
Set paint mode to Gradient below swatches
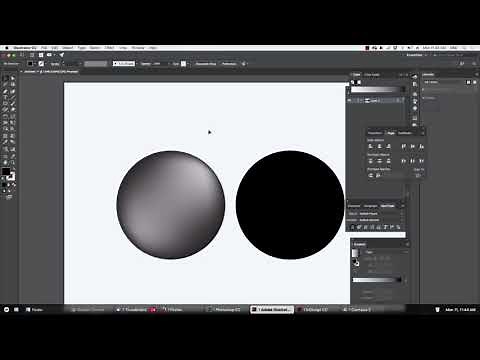[9, 184]
